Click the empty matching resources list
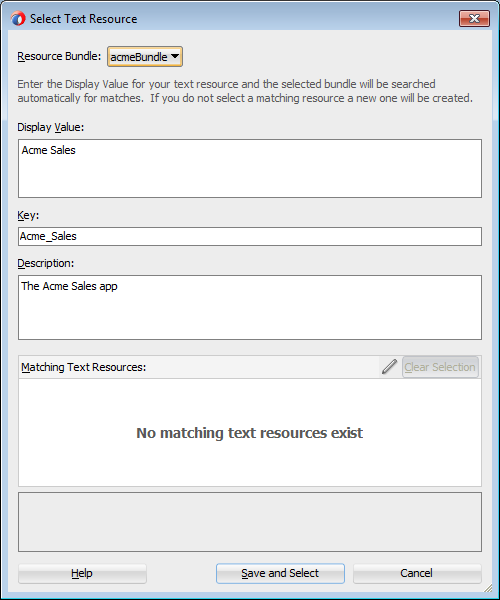The width and height of the screenshot is (500, 600). tap(250, 432)
